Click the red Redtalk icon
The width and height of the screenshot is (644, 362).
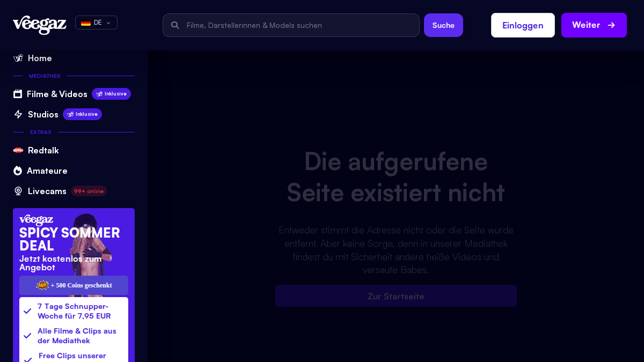pyautogui.click(x=18, y=150)
